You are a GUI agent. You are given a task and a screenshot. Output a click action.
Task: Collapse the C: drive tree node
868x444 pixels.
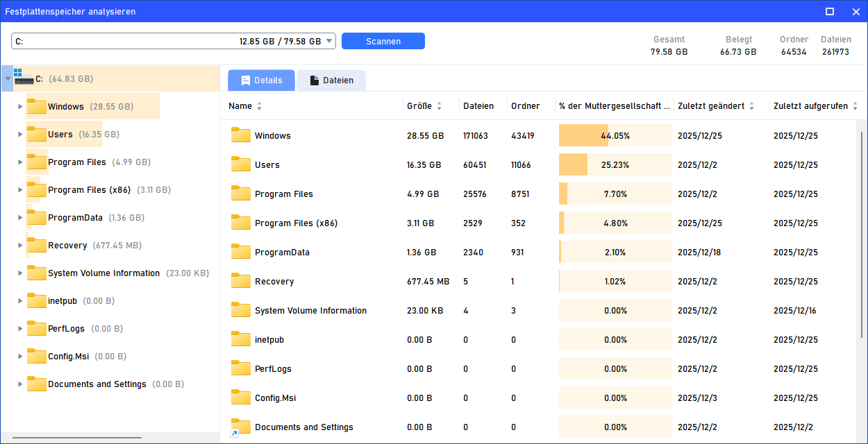pos(8,79)
